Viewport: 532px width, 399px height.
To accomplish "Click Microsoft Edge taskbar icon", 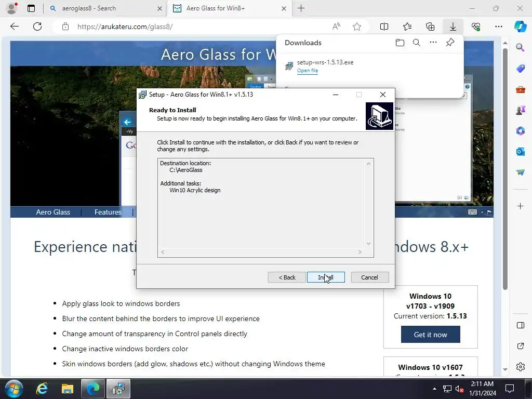I will click(93, 389).
